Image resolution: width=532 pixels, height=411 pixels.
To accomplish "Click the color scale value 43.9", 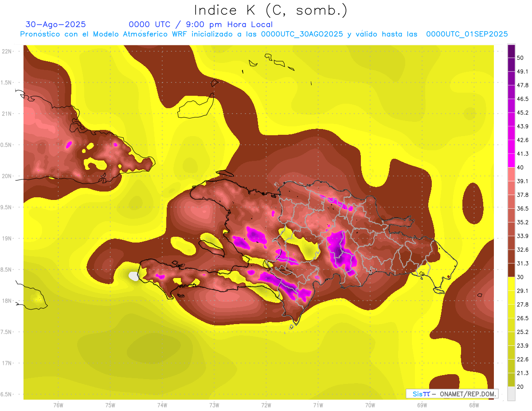I will 523,126.
